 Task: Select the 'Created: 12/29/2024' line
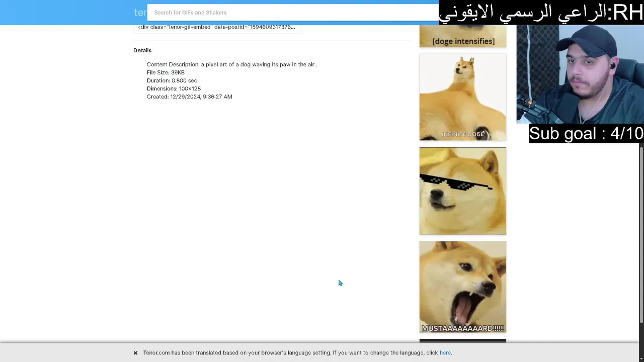pyautogui.click(x=189, y=97)
